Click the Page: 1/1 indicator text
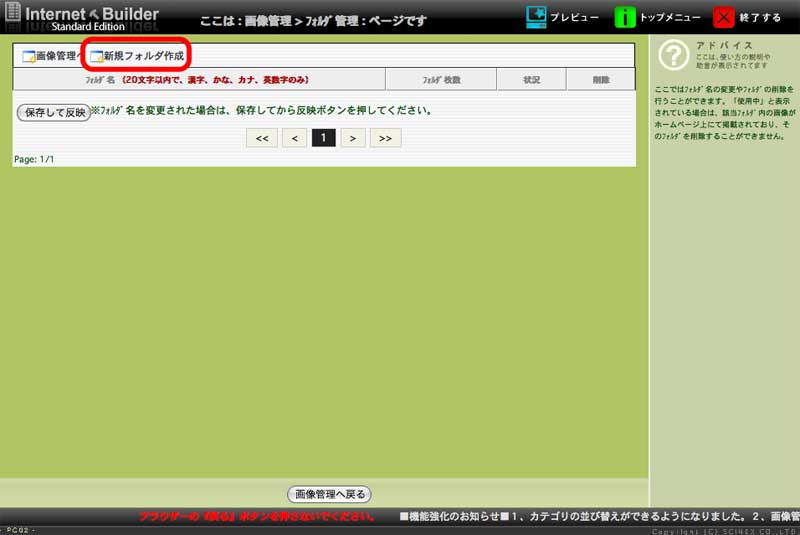 (35, 159)
